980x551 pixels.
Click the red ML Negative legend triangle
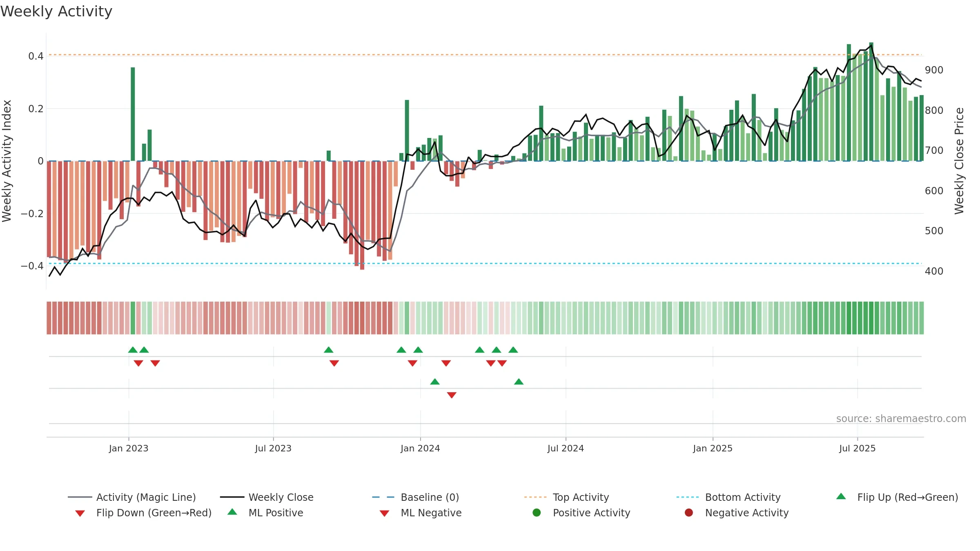(384, 513)
